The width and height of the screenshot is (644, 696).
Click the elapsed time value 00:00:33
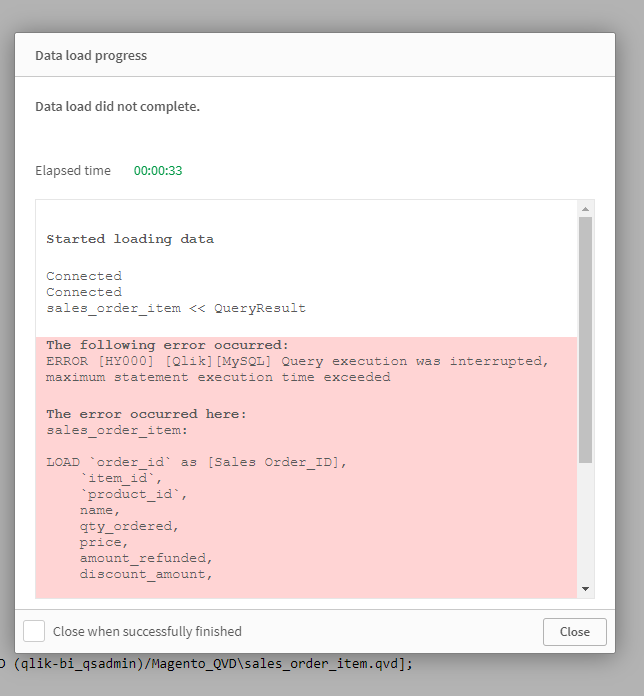(158, 170)
